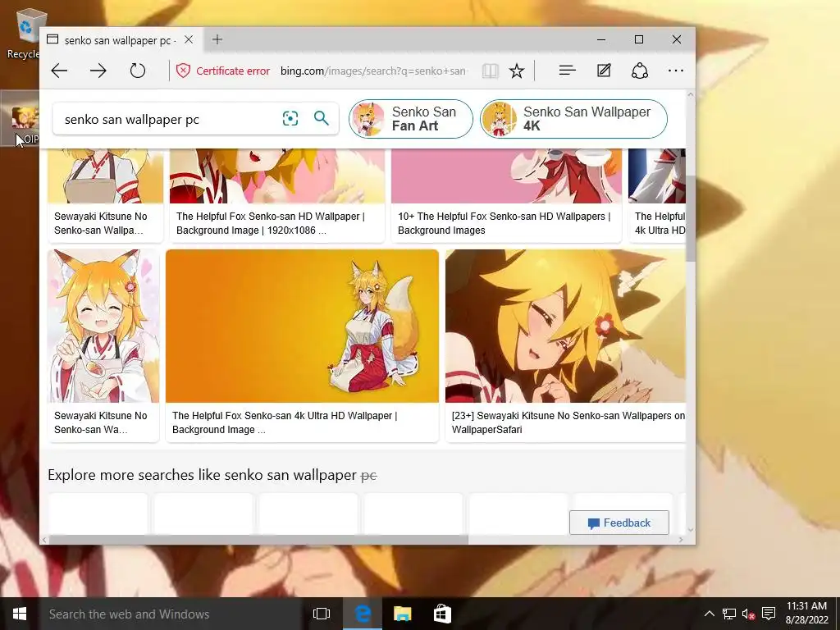Click the horizontal scrollbar thumb
This screenshot has width=840, height=630.
coord(258,540)
